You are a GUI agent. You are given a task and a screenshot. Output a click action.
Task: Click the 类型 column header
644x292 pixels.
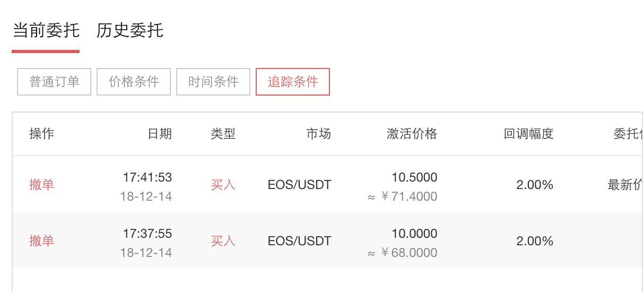(x=223, y=134)
